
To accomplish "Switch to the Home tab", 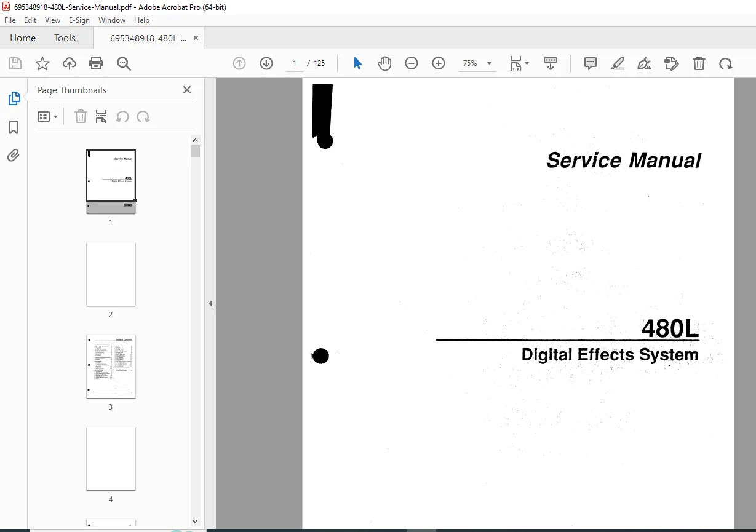I will [x=23, y=38].
